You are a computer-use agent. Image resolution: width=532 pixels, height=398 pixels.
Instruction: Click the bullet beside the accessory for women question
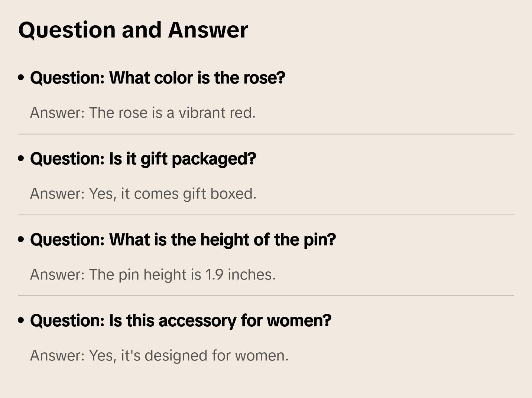click(x=21, y=320)
